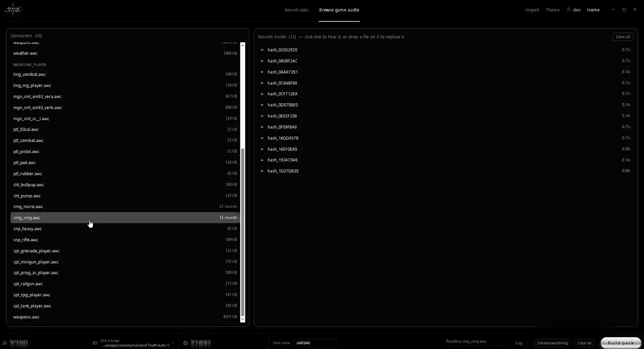Screen dimensions: 644x349
Task: Select the spl_rpg_player.awc container
Action: point(125,295)
